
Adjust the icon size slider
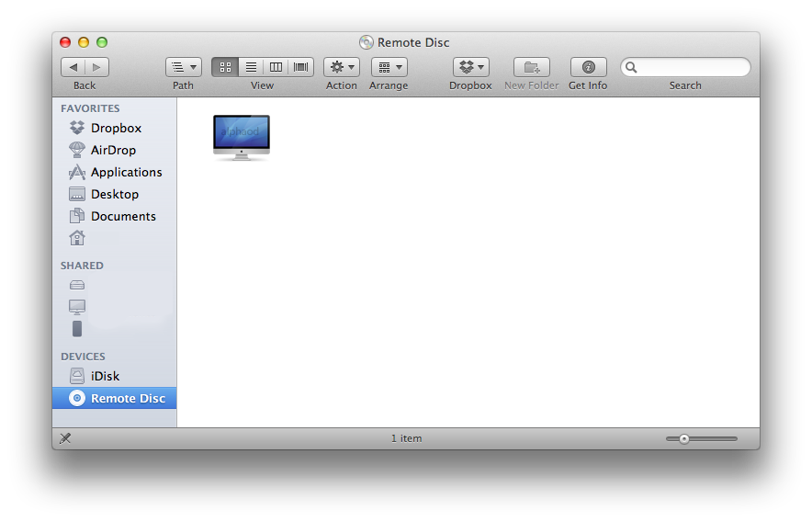point(684,439)
